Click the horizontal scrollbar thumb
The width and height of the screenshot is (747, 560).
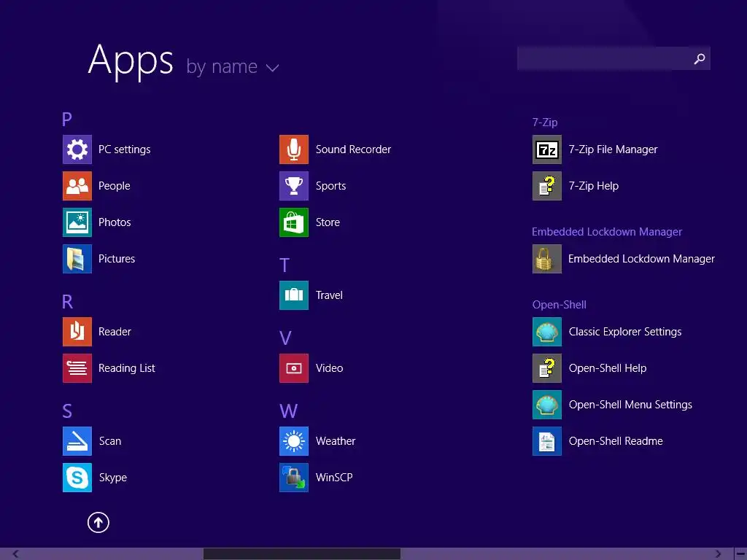[x=301, y=554]
